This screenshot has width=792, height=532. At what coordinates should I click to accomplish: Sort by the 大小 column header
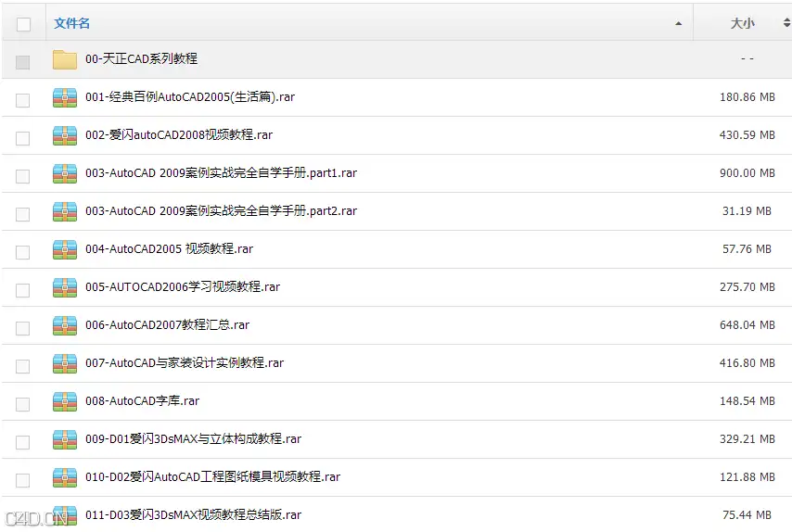(x=743, y=23)
